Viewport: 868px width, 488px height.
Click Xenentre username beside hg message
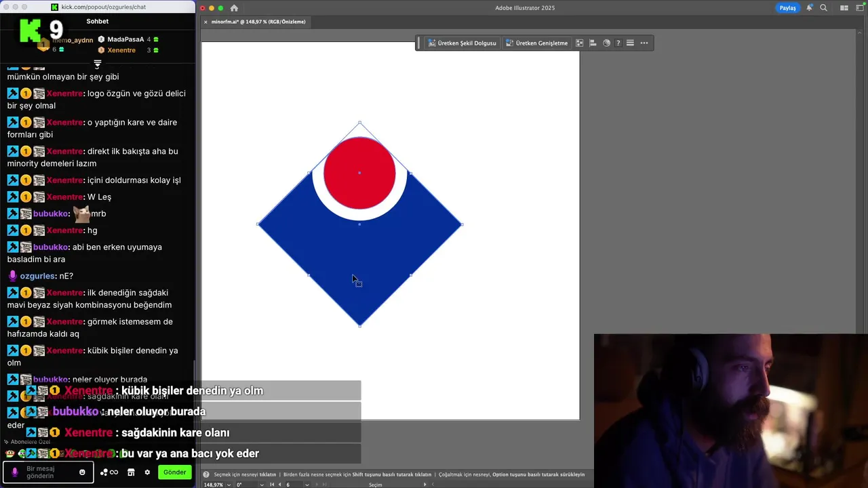click(64, 230)
